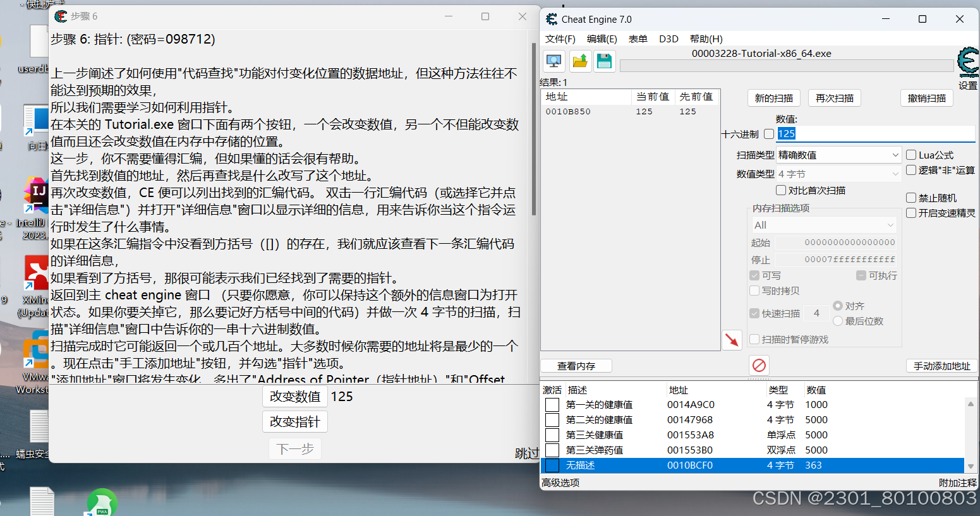This screenshot has height=516, width=980.
Task: Activate the 第三关弹药值 entry checkbox
Action: (552, 450)
